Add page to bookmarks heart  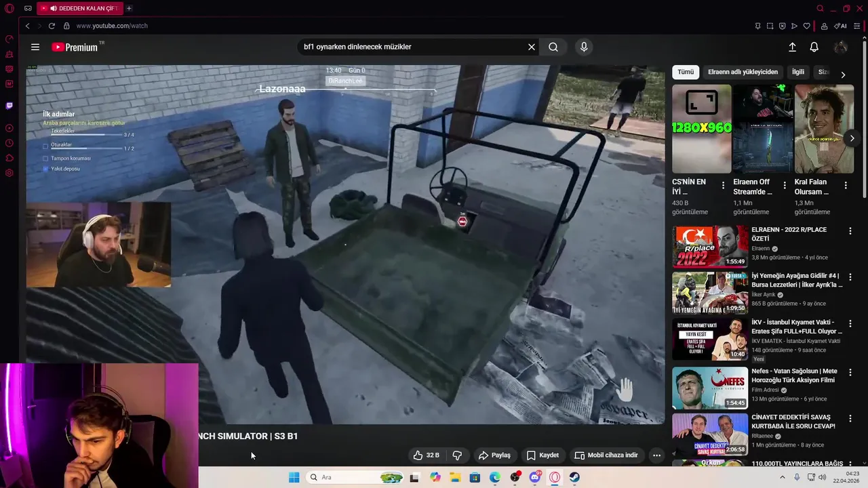pyautogui.click(x=806, y=26)
